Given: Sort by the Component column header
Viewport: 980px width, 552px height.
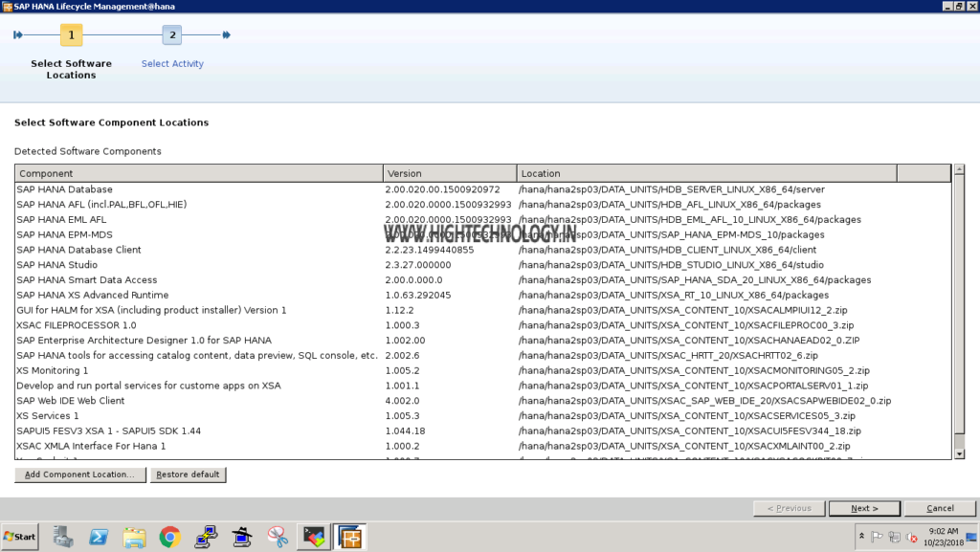Looking at the screenshot, I should pos(199,173).
